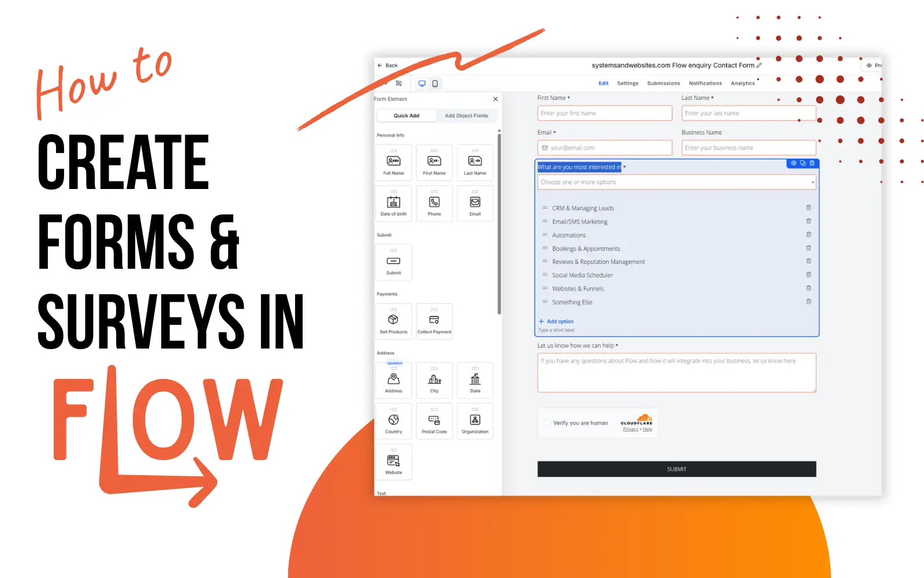Open the Analytics tab
The image size is (924, 578).
click(x=743, y=83)
